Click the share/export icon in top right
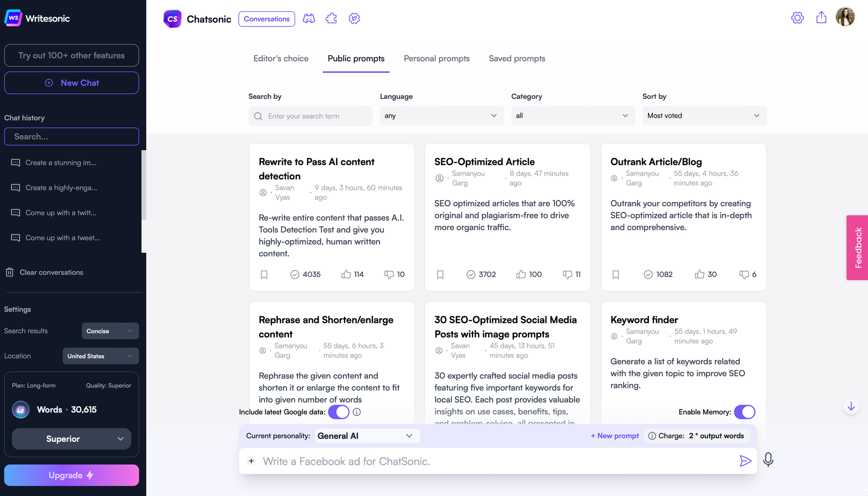This screenshot has width=868, height=496. 822,19
